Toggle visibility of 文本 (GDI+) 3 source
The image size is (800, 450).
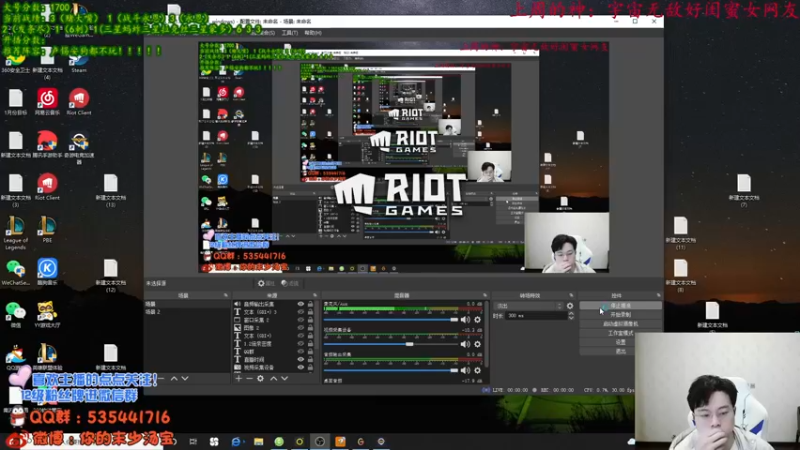[301, 312]
